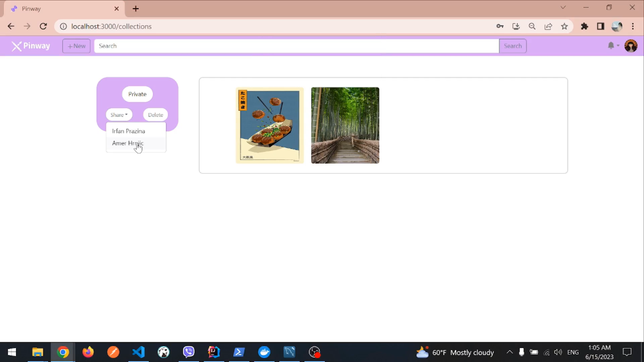Expand the Share dropdown

tap(119, 115)
